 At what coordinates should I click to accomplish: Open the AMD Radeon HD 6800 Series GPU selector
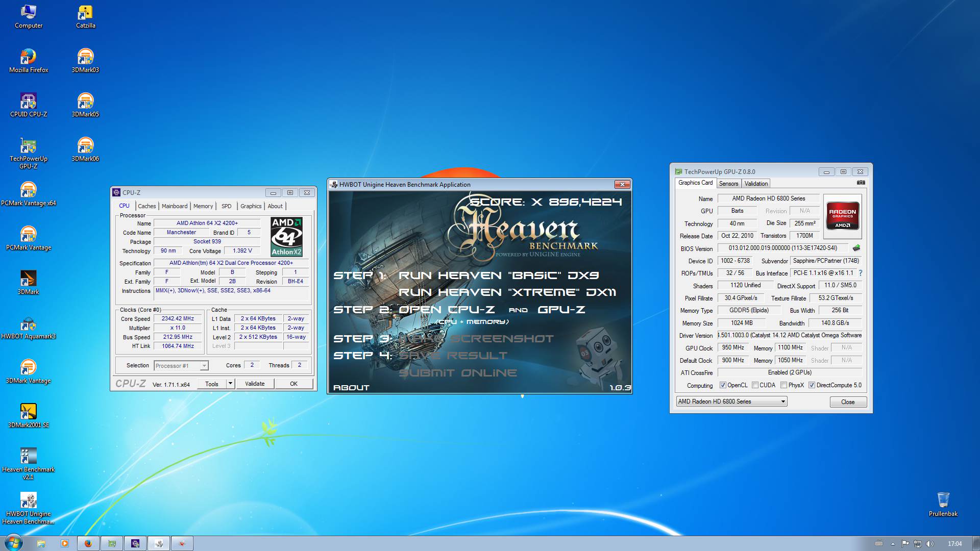point(731,402)
